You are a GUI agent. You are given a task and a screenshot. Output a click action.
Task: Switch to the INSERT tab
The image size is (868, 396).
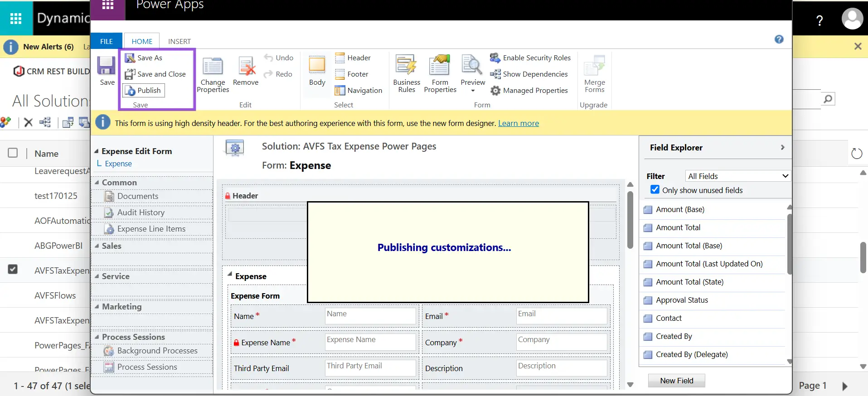click(x=179, y=41)
